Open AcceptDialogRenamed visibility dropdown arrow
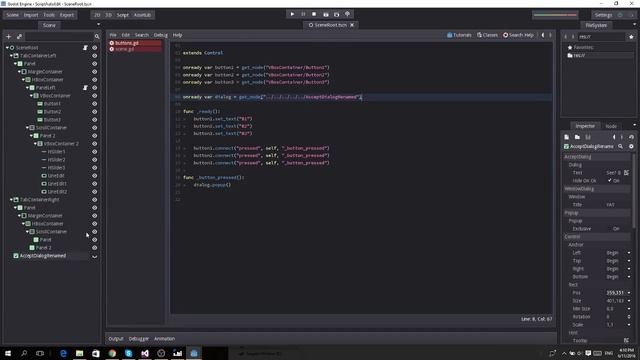640x360 pixels. 95,256
